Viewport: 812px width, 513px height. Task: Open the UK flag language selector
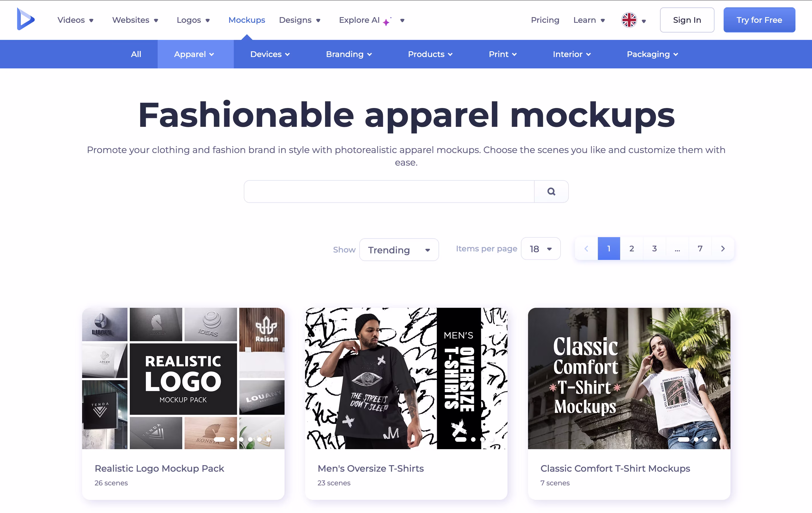tap(633, 20)
